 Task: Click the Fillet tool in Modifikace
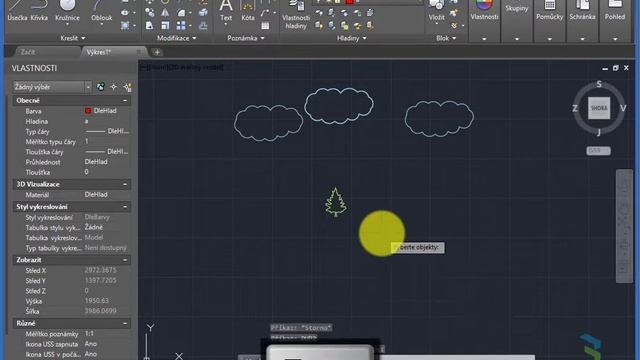point(181,13)
